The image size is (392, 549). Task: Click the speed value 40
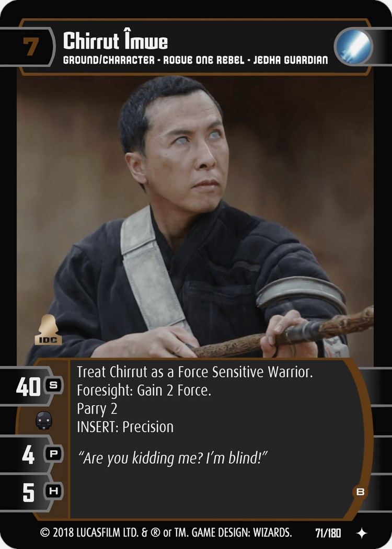click(28, 387)
